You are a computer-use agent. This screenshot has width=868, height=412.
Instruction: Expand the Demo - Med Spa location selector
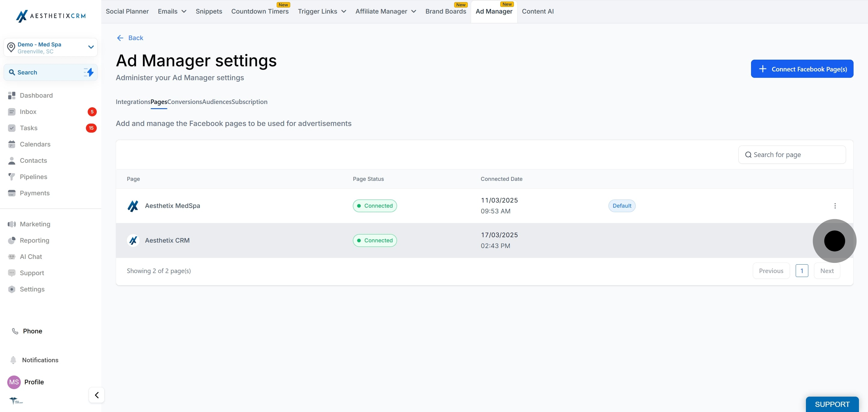coord(91,47)
